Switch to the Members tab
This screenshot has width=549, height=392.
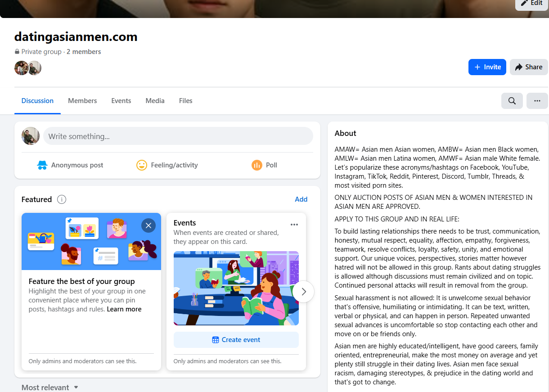point(82,101)
